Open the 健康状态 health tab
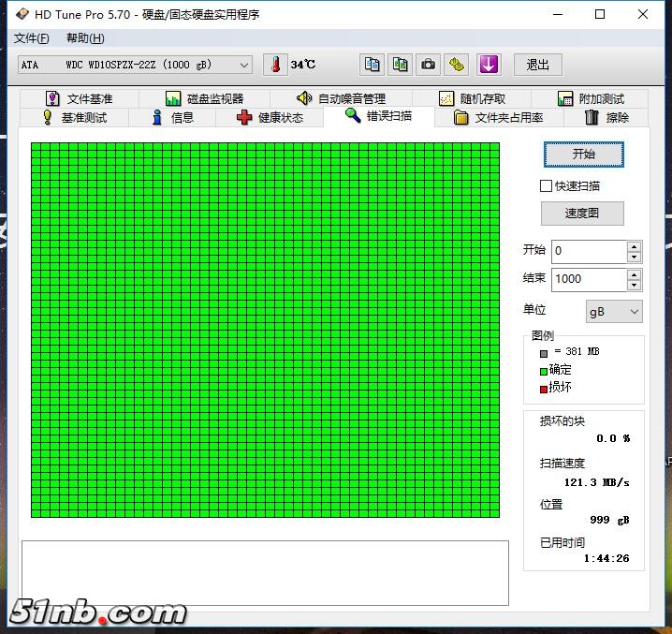 pyautogui.click(x=270, y=118)
